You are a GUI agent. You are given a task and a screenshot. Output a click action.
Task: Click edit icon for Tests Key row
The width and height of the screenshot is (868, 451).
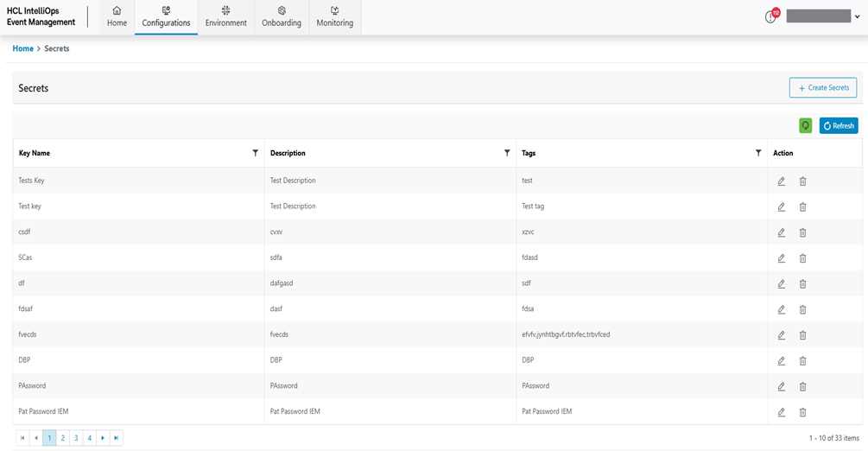782,181
